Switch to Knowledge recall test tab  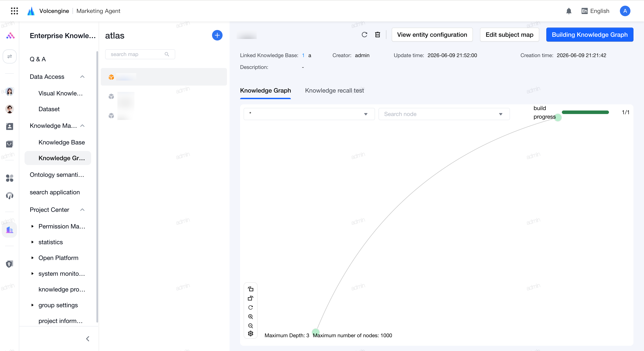click(334, 90)
